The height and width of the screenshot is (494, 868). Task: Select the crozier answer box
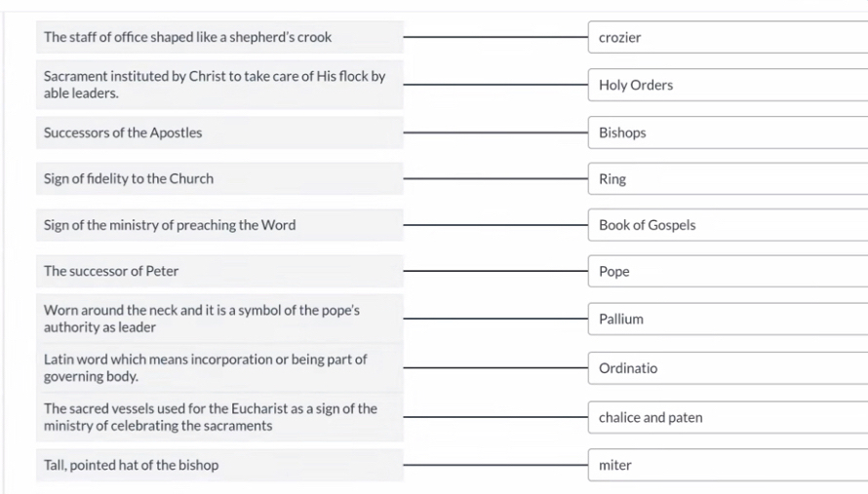click(728, 37)
